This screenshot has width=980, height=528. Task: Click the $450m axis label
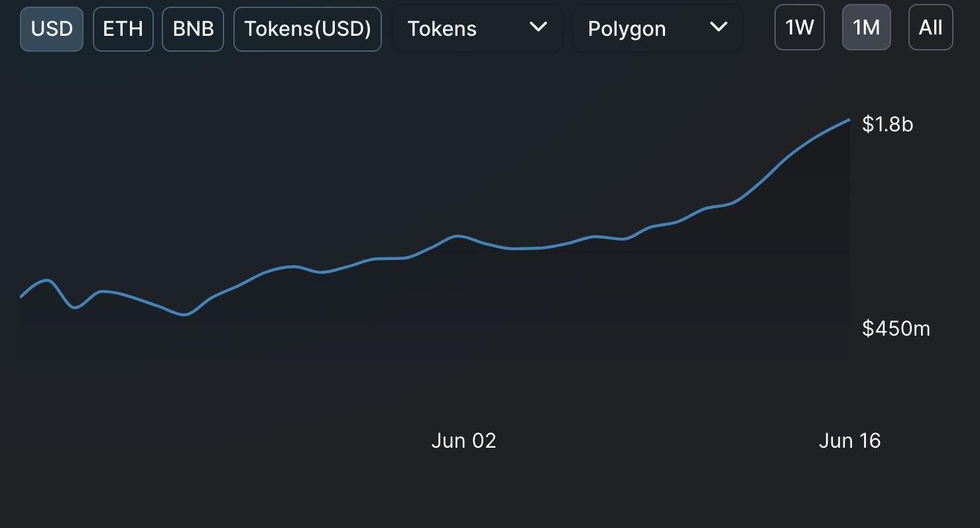tap(896, 328)
